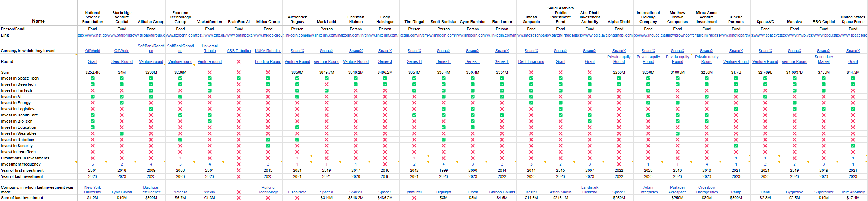Select Tim Ringel's red X in Sum of last investment
The width and height of the screenshot is (868, 201).
414,198
